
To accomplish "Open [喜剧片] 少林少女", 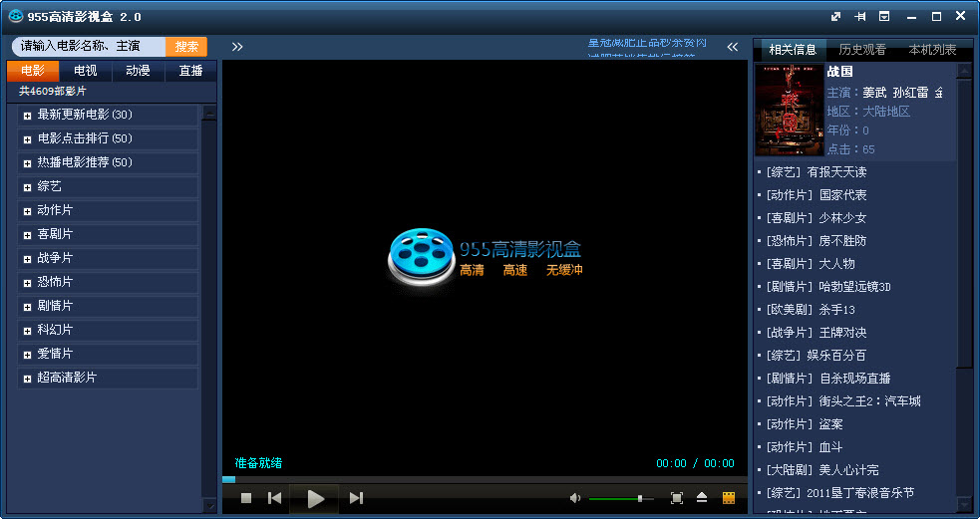I will point(817,218).
